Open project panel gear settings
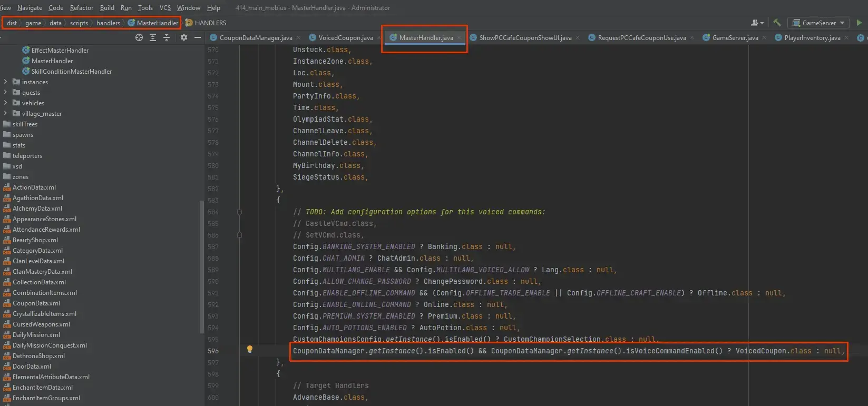Screen dimensions: 868x406 coord(184,37)
